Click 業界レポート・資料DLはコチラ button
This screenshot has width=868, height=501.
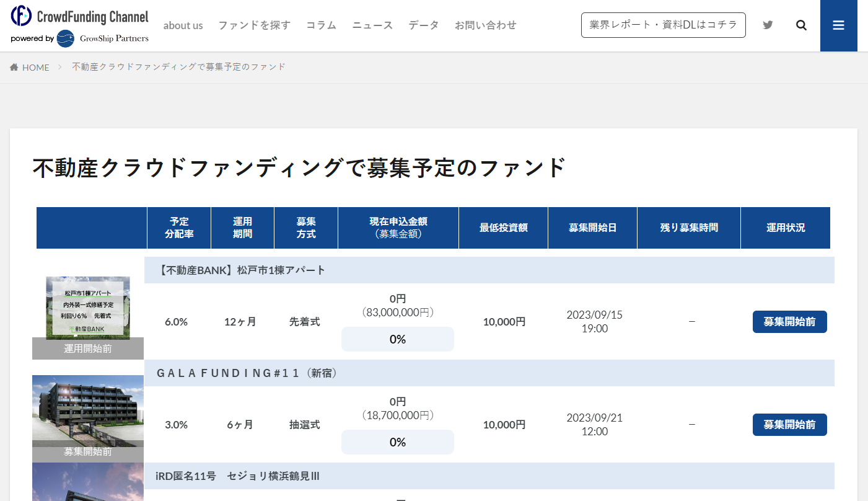point(663,25)
